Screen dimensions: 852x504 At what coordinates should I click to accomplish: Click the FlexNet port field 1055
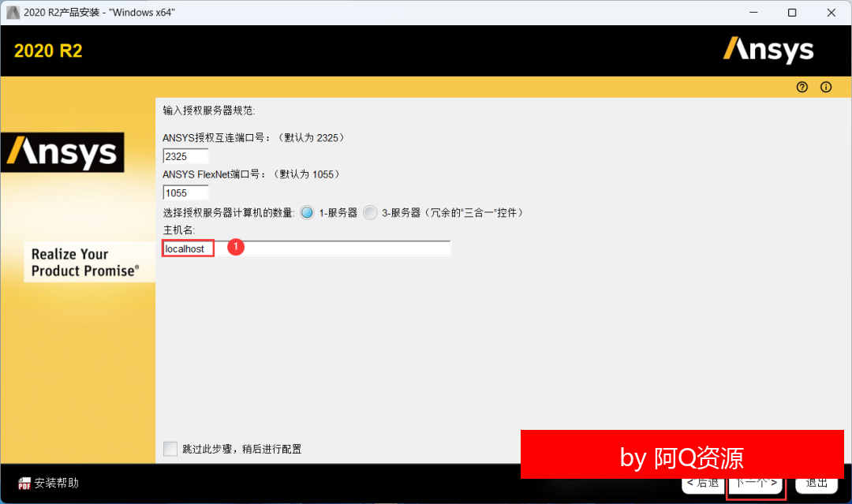185,192
